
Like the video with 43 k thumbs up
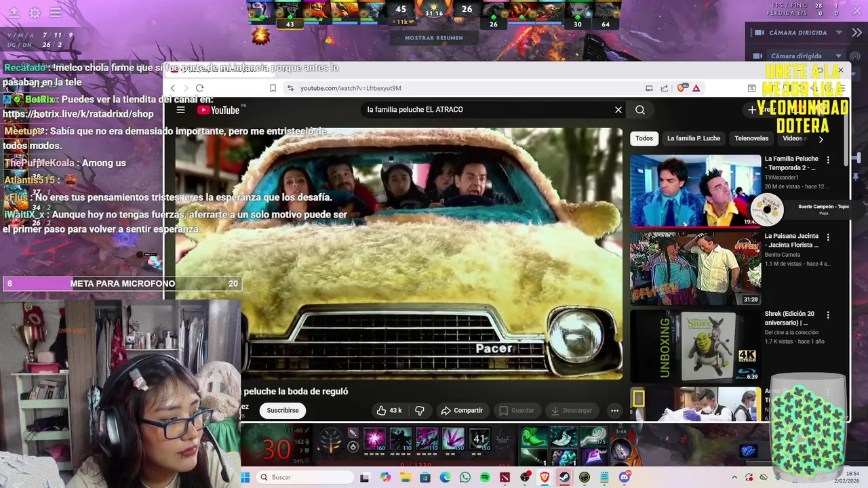click(389, 410)
